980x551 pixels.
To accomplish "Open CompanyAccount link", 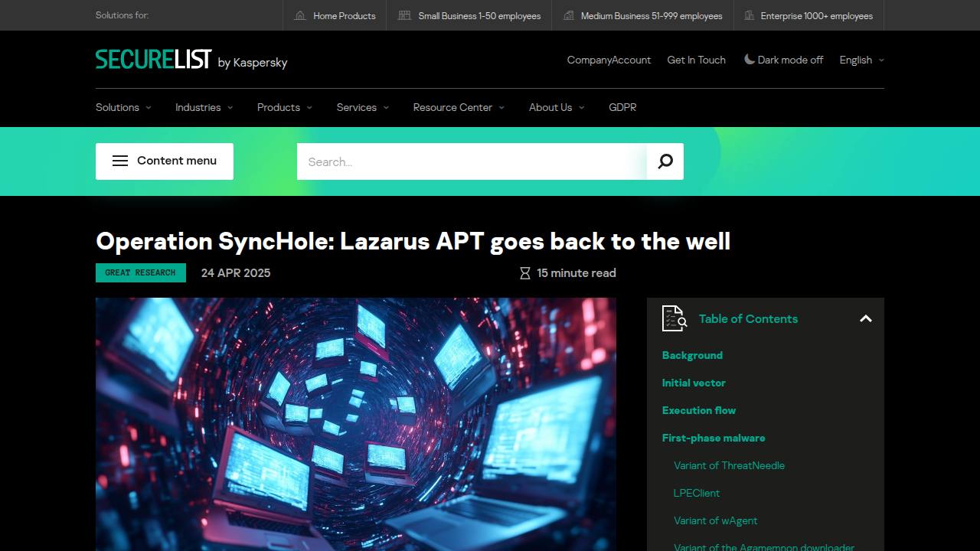I will (x=609, y=60).
